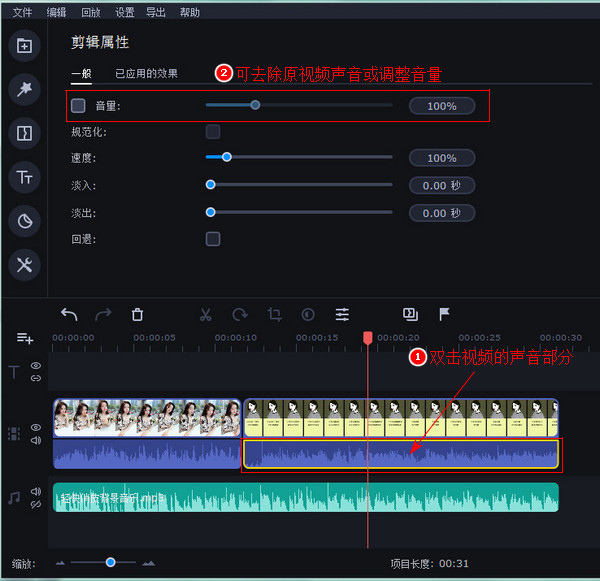
Task: Open clip properties sliders icon
Action: pyautogui.click(x=342, y=315)
